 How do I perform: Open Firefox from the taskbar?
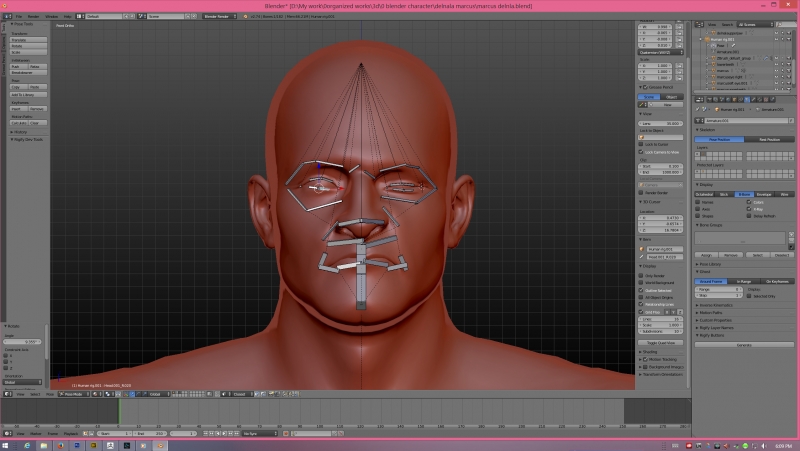[x=60, y=445]
